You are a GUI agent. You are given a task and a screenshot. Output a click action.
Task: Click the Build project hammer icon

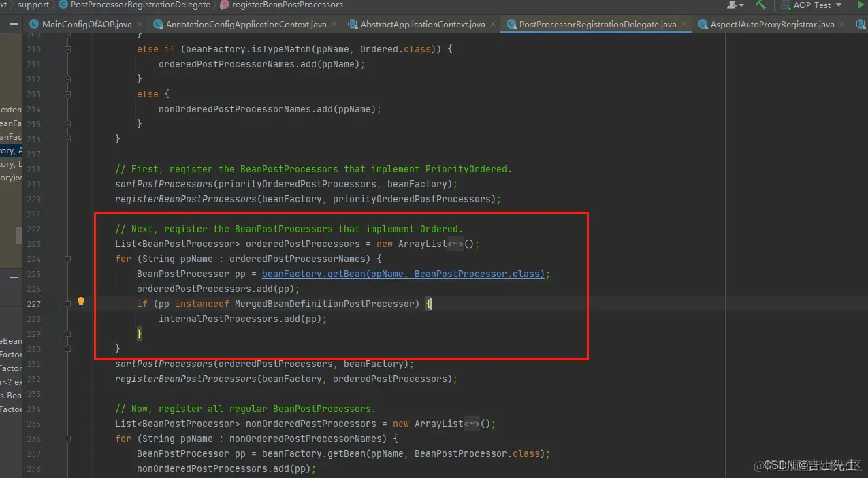click(761, 5)
